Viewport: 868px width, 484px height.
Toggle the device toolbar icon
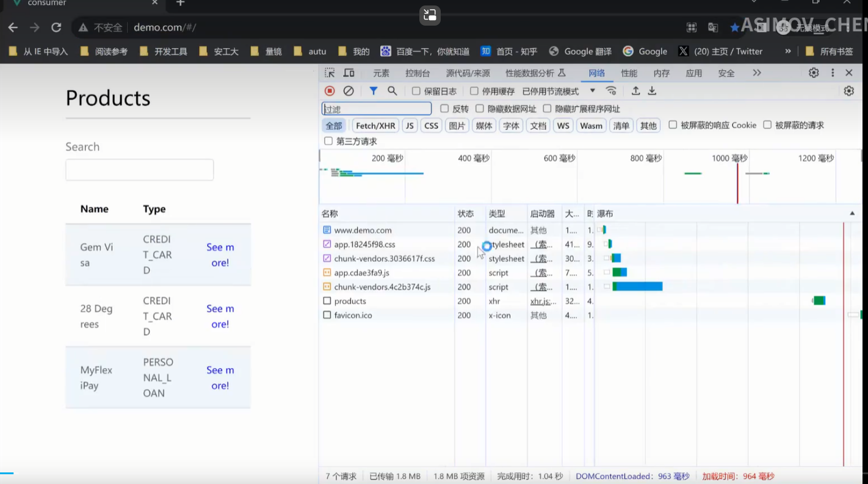pyautogui.click(x=349, y=73)
